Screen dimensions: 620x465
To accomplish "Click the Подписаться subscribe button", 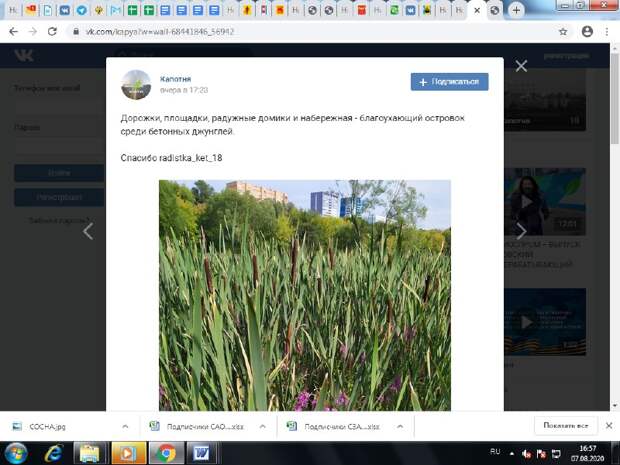I will [x=450, y=82].
